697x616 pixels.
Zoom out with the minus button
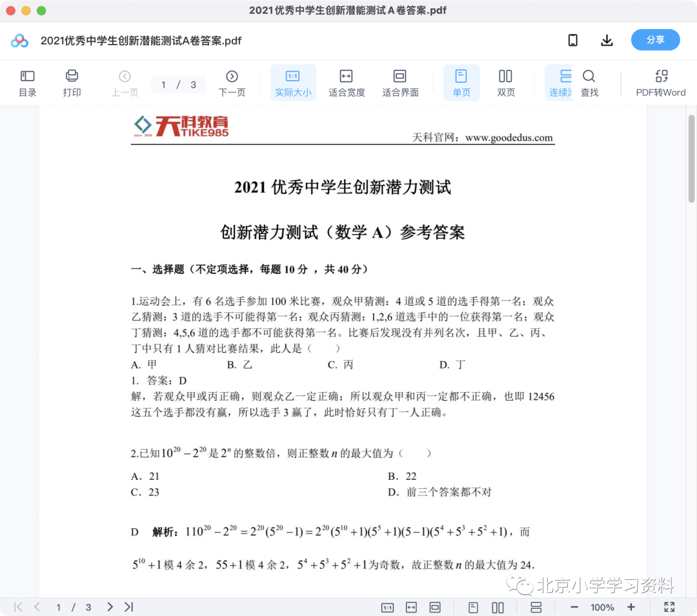point(574,607)
